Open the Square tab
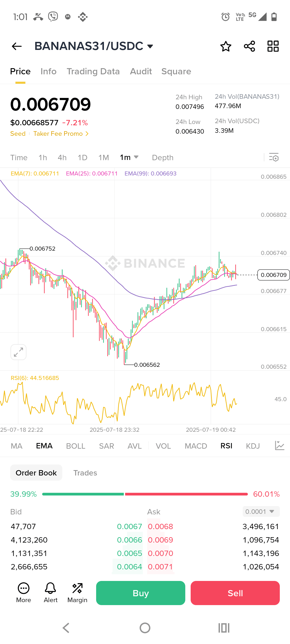This screenshot has width=290, height=644. click(x=176, y=71)
